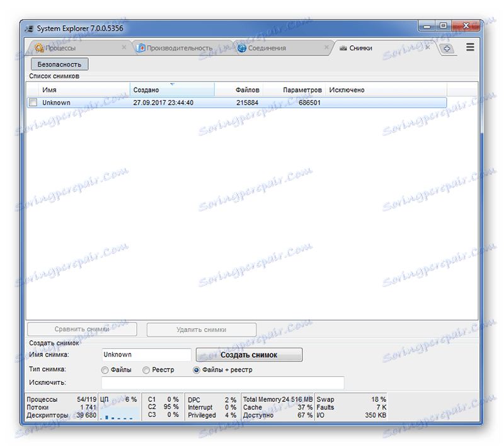Click the DPC 2 % status entry
504x446 pixels.
[212, 400]
